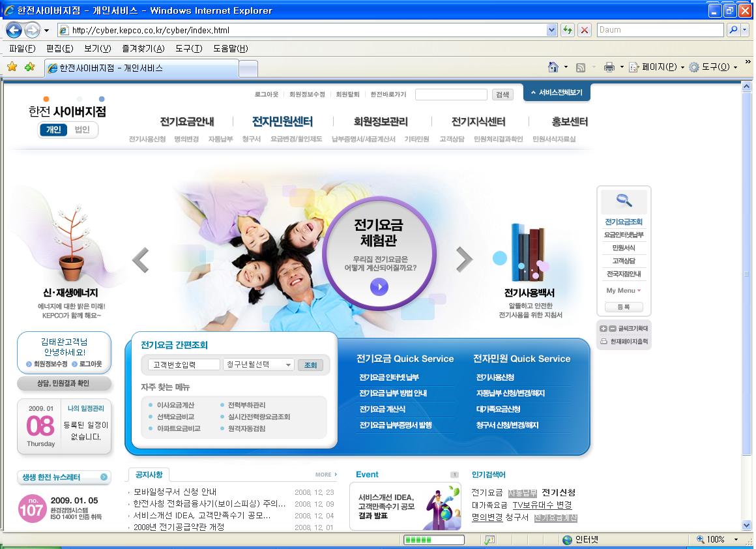
Task: Click the Print icon in IE toolbar
Action: 609,67
